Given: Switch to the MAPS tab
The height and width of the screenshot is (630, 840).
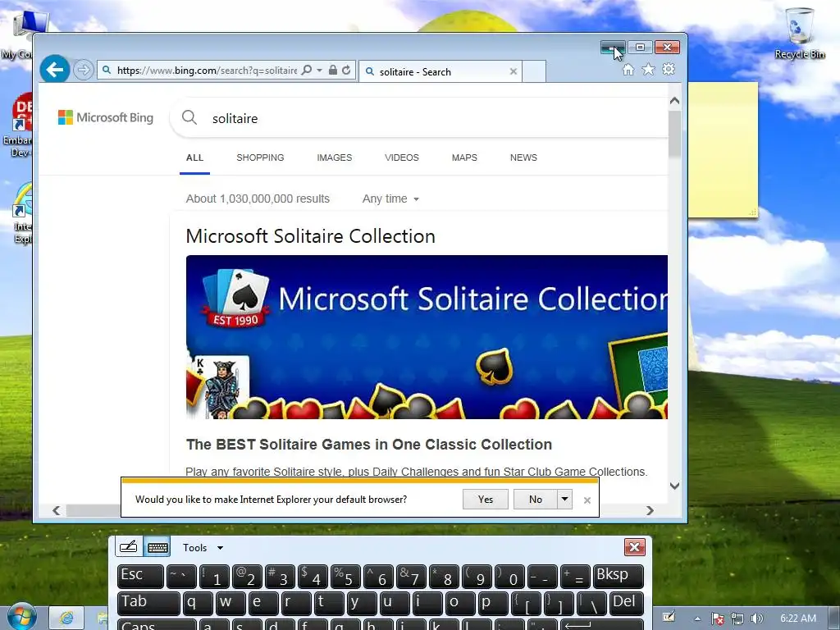Looking at the screenshot, I should [464, 157].
